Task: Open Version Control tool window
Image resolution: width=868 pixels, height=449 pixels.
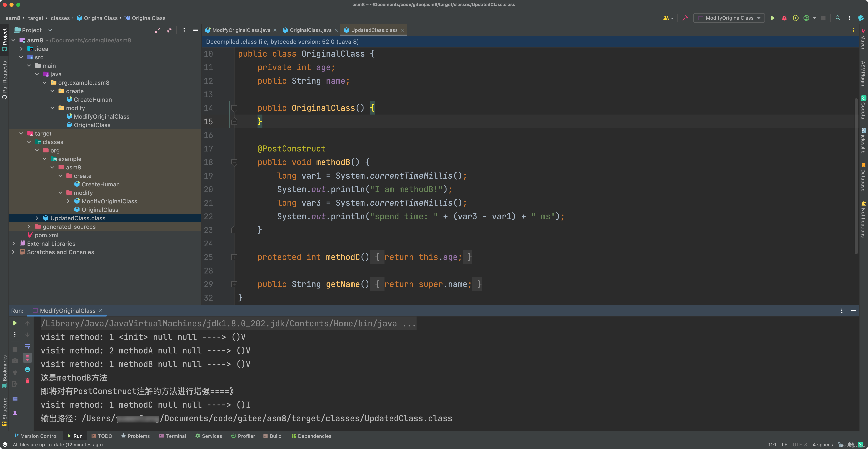Action: coord(36,436)
